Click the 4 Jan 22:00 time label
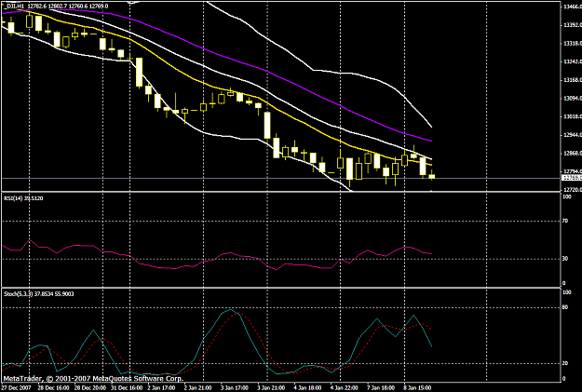The width and height of the screenshot is (582, 392). click(x=344, y=388)
